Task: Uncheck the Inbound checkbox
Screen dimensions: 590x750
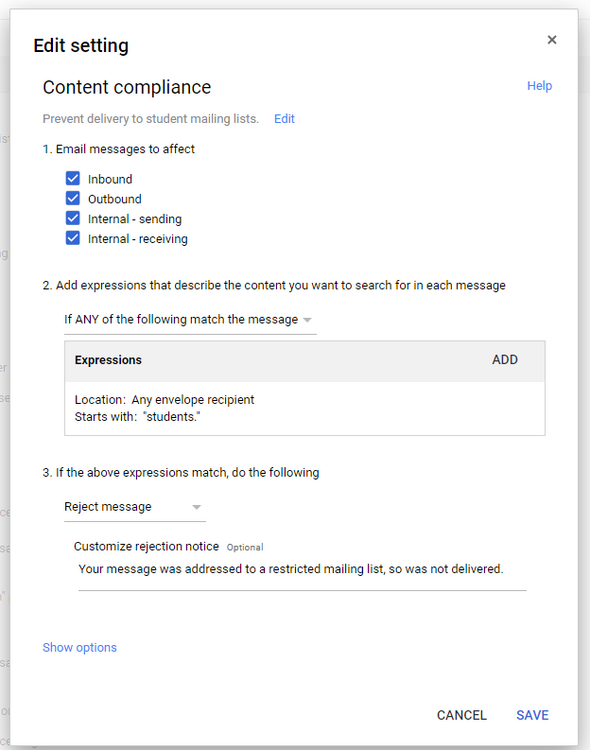Action: coord(73,178)
